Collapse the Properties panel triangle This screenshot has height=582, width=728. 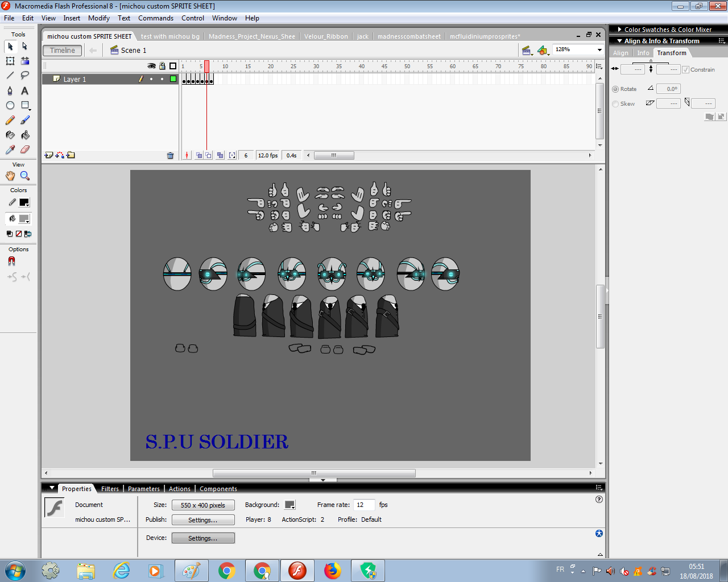(52, 488)
